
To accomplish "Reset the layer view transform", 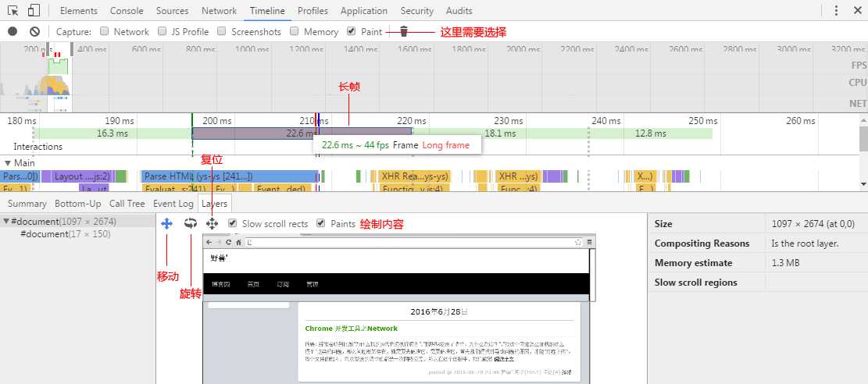I will click(x=212, y=223).
